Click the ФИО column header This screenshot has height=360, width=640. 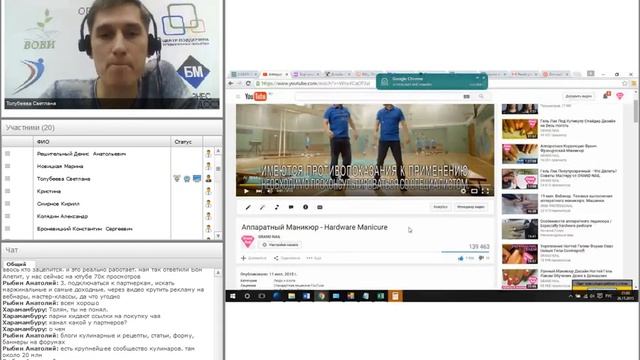click(102, 142)
